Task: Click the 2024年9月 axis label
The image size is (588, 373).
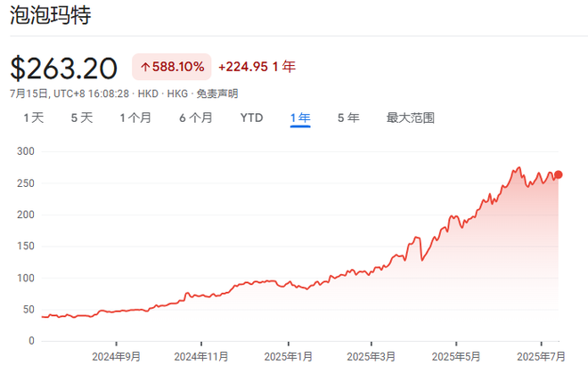Action: pyautogui.click(x=116, y=356)
